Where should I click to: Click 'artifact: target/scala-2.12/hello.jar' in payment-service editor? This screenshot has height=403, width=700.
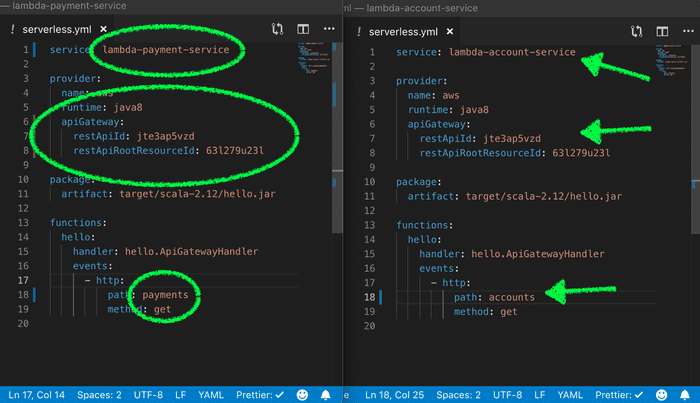pos(168,194)
